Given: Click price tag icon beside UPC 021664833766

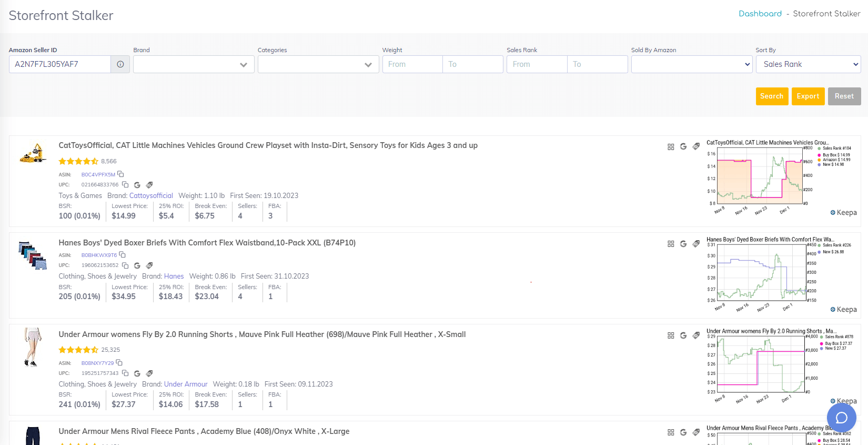Looking at the screenshot, I should click(149, 185).
